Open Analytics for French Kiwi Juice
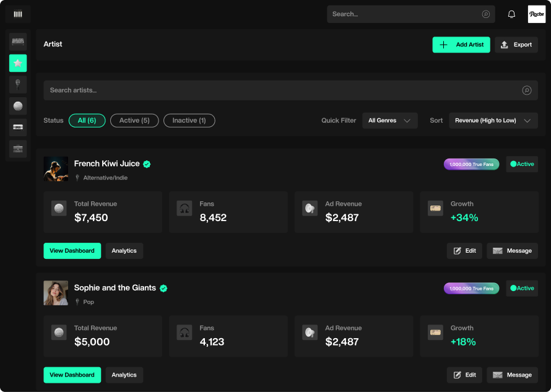551x392 pixels. [124, 251]
